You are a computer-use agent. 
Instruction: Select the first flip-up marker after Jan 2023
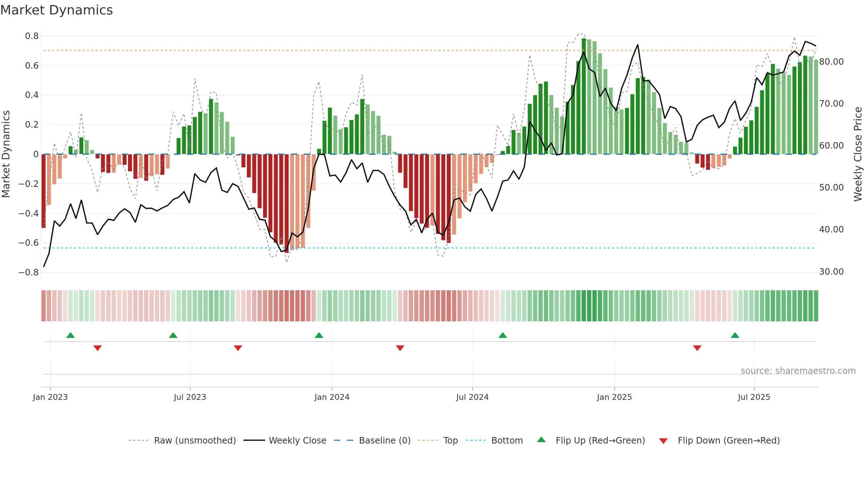click(x=71, y=335)
